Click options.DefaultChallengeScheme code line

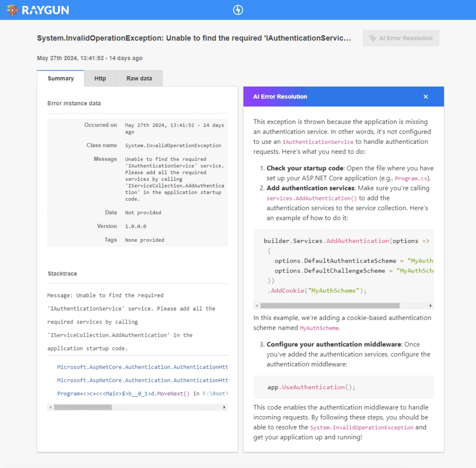(354, 271)
